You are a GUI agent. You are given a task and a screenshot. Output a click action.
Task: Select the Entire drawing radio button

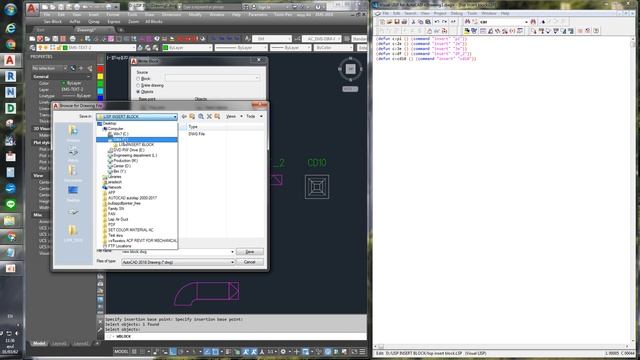pyautogui.click(x=138, y=85)
